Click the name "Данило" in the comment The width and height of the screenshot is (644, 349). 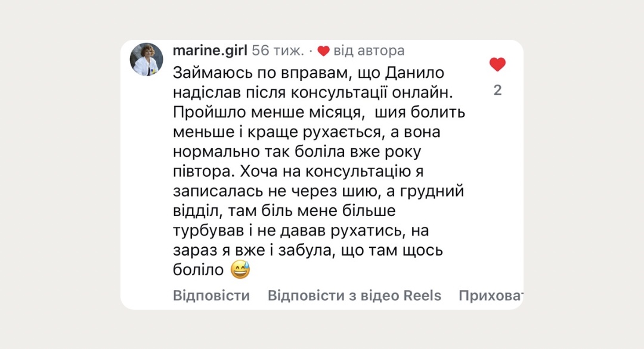pyautogui.click(x=410, y=73)
